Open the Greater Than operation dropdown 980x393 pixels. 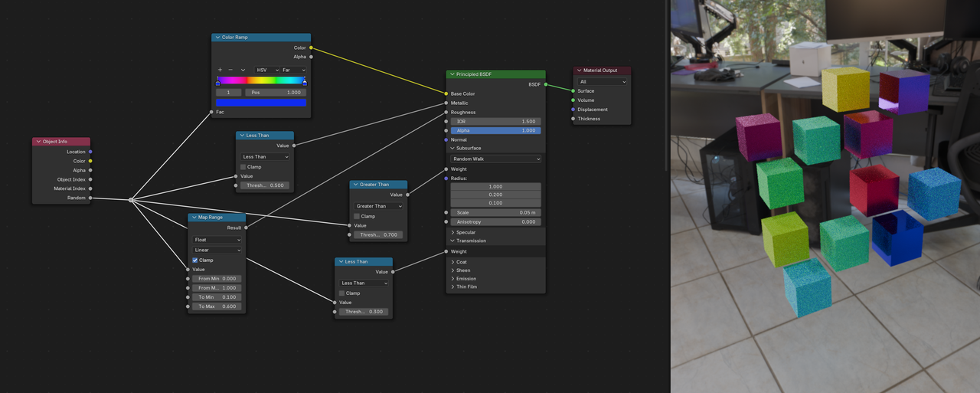[x=378, y=206]
